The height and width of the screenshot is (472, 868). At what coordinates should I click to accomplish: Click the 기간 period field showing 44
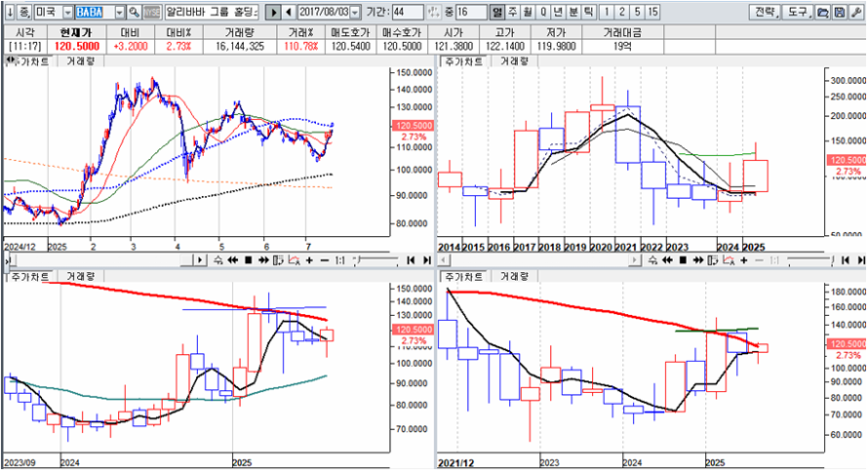click(408, 12)
